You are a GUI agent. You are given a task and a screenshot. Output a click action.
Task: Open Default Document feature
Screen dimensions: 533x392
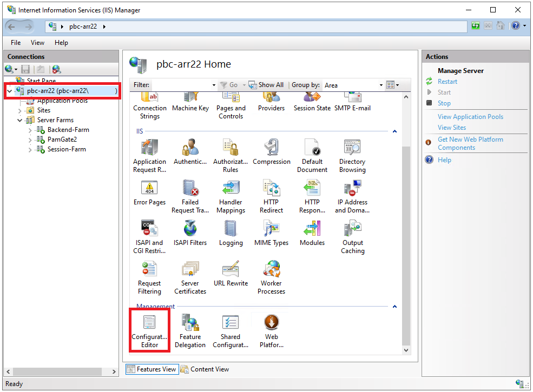tap(312, 156)
